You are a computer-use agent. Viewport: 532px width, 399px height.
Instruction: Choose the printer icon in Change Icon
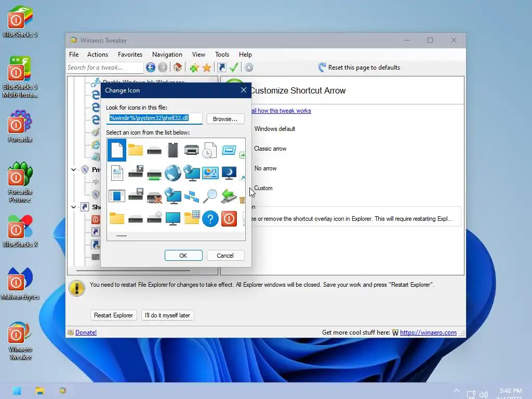191,150
